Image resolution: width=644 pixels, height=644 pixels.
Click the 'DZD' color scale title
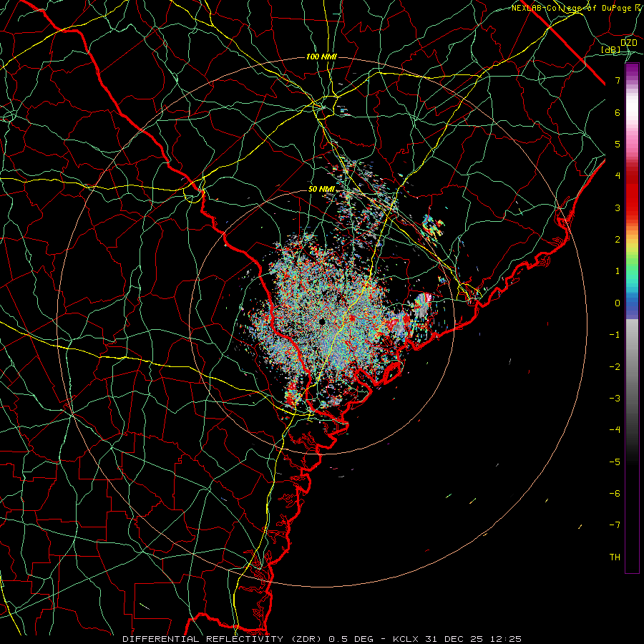click(628, 43)
